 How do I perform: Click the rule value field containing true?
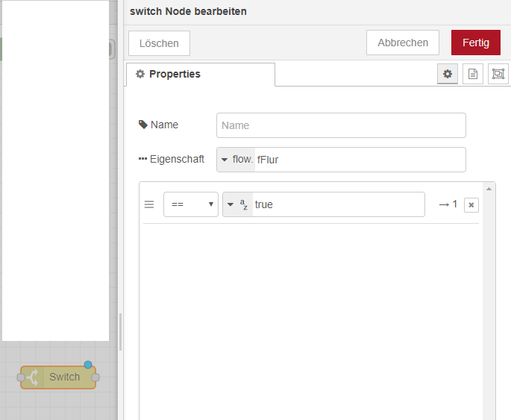[337, 204]
